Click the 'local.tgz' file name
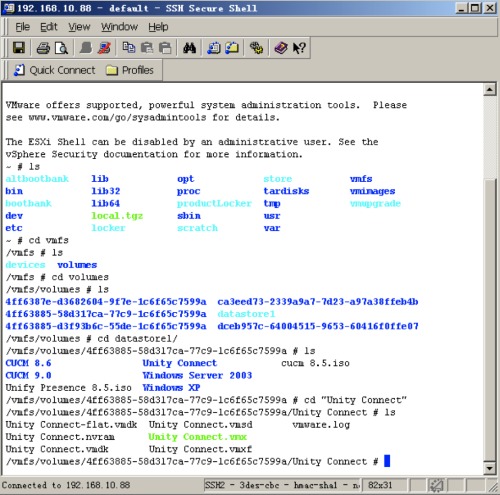This screenshot has height=495, width=500. (117, 216)
